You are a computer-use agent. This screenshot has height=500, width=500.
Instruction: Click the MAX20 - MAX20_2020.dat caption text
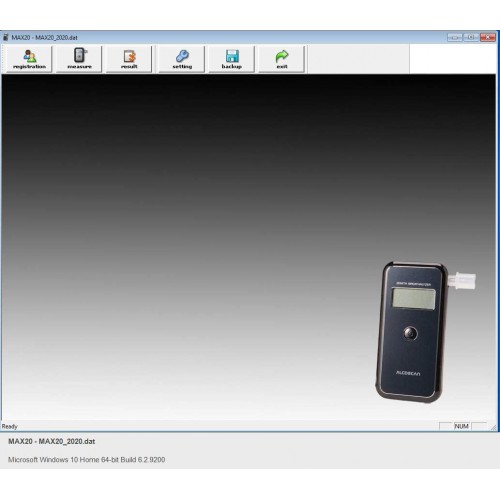pos(52,441)
